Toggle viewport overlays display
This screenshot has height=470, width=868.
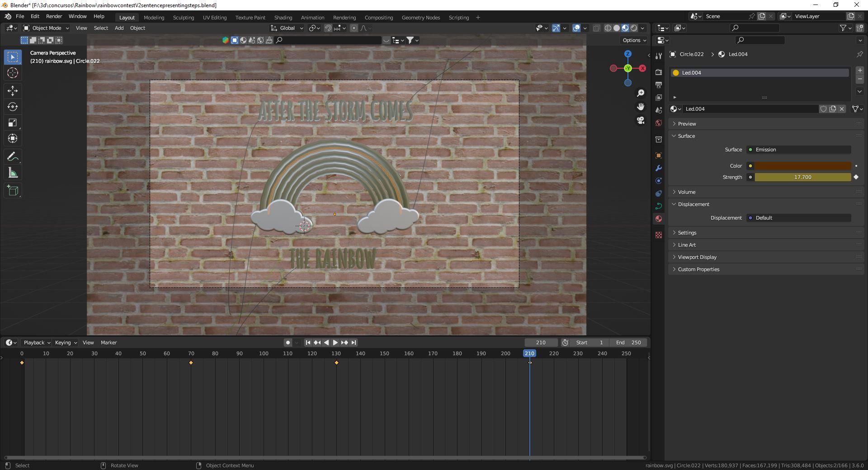(x=576, y=28)
